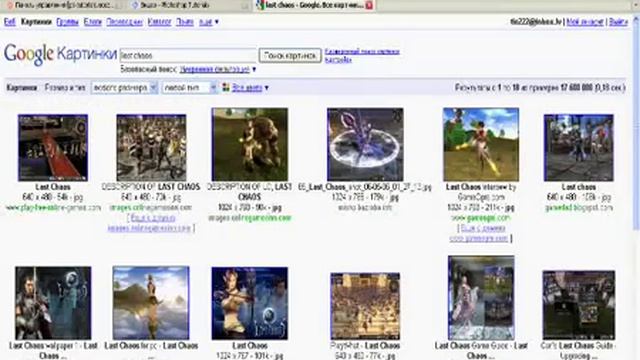Switch to the first browser tab 'Панель управления'
The height and width of the screenshot is (360, 640).
[63, 5]
